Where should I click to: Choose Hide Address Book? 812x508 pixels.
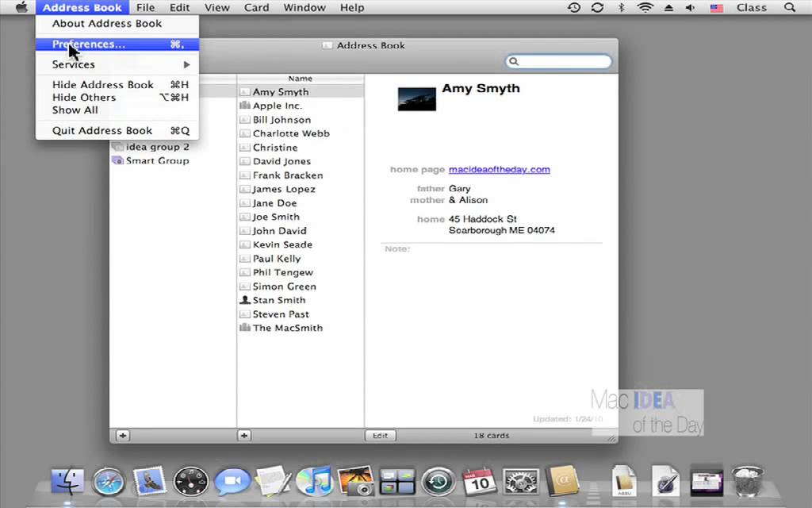pyautogui.click(x=117, y=84)
